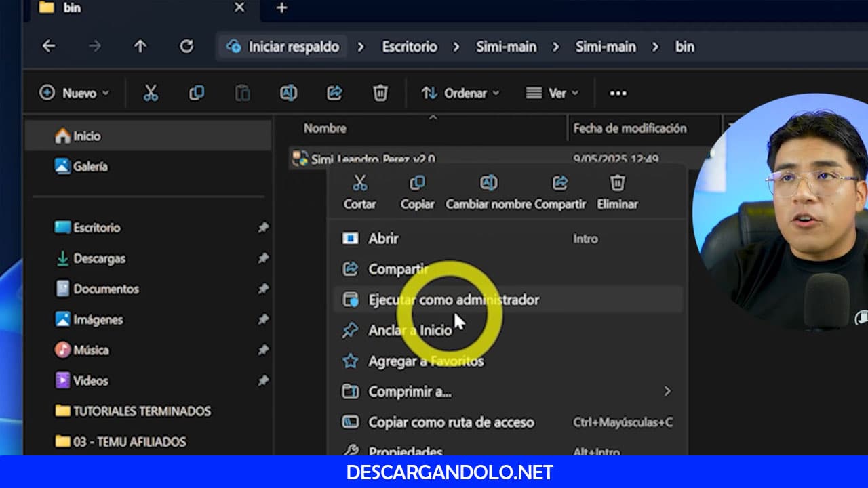The image size is (868, 488).
Task: Navigate to Escritorio in breadcrumb path
Action: click(409, 47)
